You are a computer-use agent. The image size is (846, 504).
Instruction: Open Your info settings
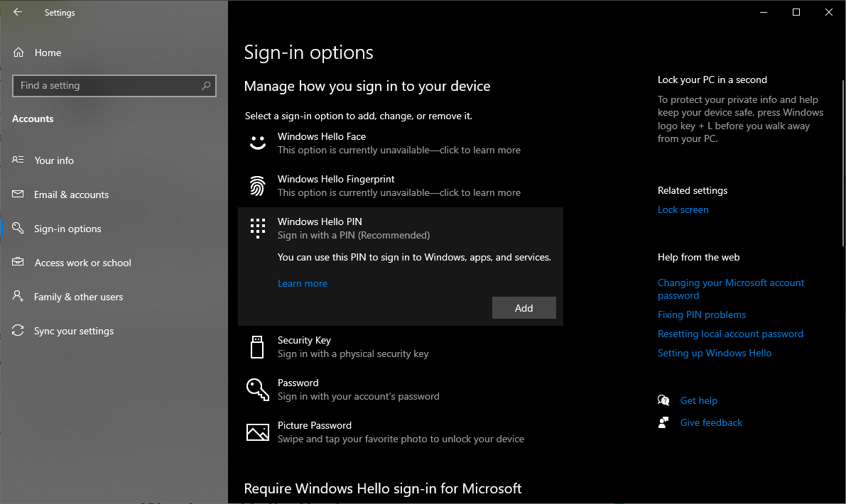(55, 160)
